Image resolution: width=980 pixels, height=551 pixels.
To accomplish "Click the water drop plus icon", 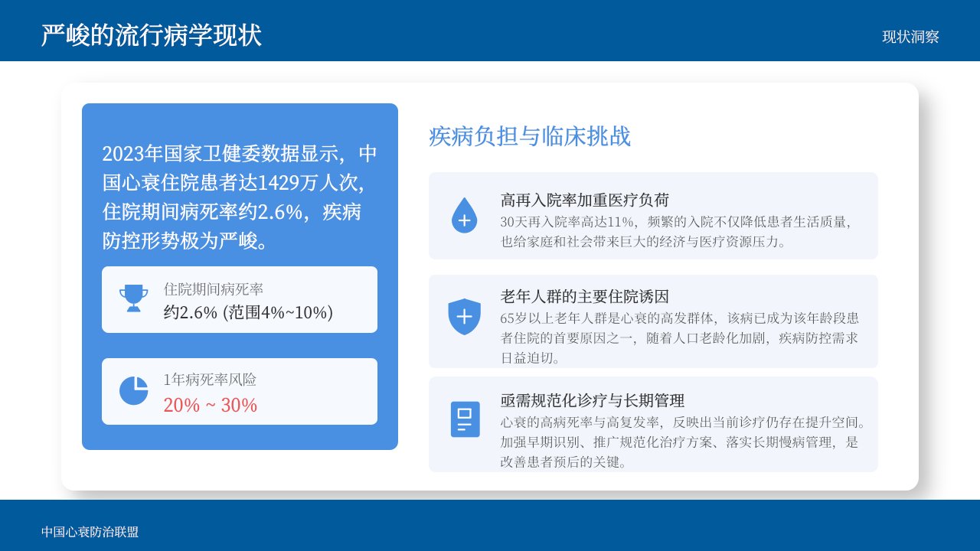I will click(x=464, y=215).
